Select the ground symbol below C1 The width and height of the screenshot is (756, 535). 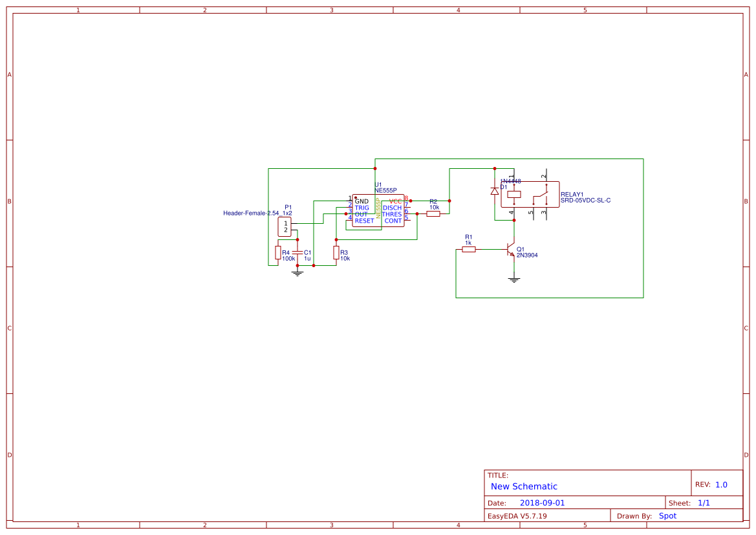(297, 274)
